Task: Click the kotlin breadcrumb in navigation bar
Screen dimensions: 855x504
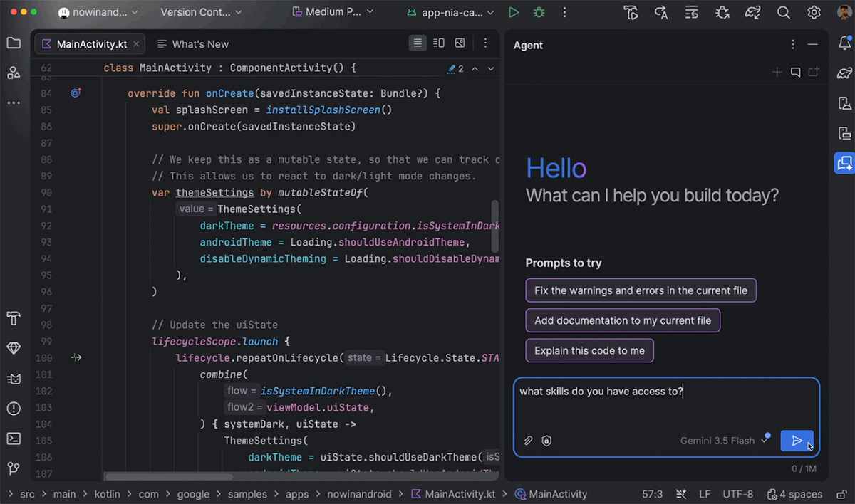Action: coord(107,494)
